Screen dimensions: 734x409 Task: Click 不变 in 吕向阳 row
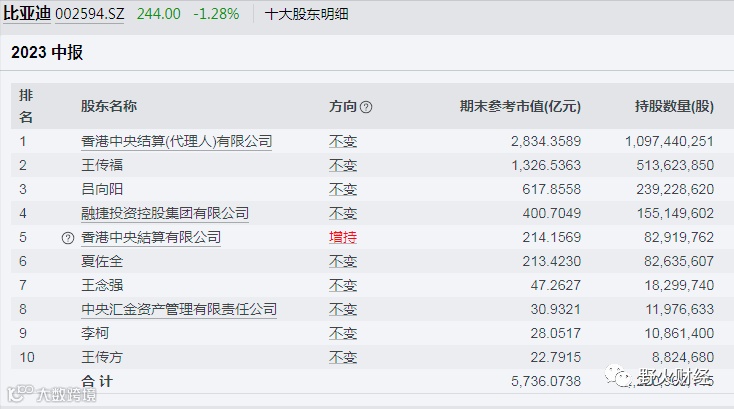(x=343, y=189)
